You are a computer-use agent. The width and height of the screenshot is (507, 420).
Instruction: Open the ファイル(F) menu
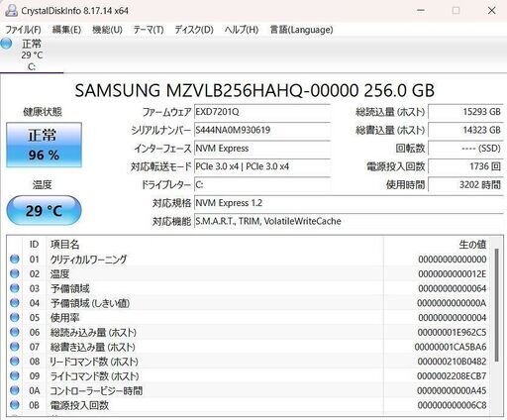point(23,30)
